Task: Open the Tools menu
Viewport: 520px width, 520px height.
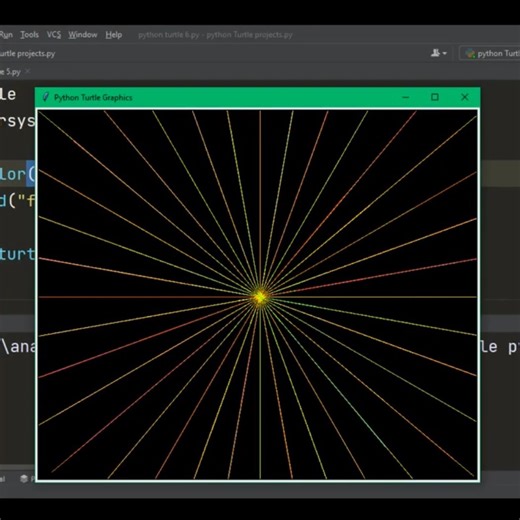Action: pos(29,35)
